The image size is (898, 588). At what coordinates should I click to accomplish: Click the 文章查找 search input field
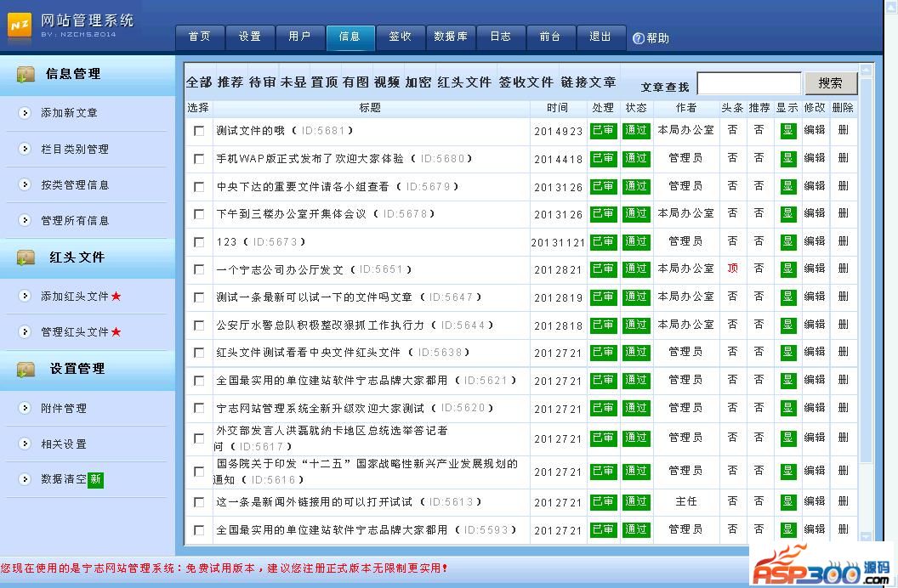749,83
